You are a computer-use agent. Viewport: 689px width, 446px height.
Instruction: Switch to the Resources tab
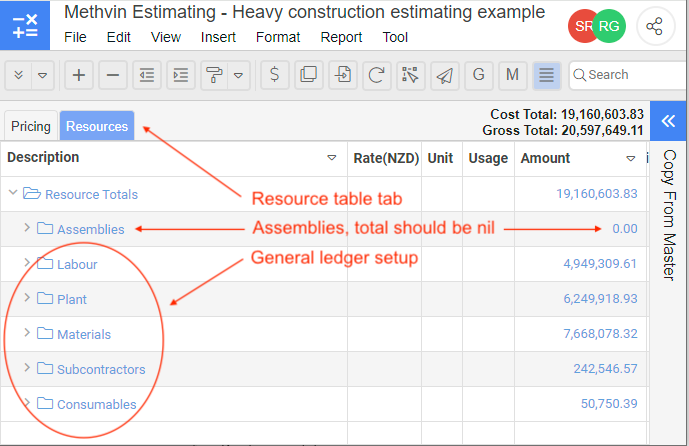coord(97,126)
